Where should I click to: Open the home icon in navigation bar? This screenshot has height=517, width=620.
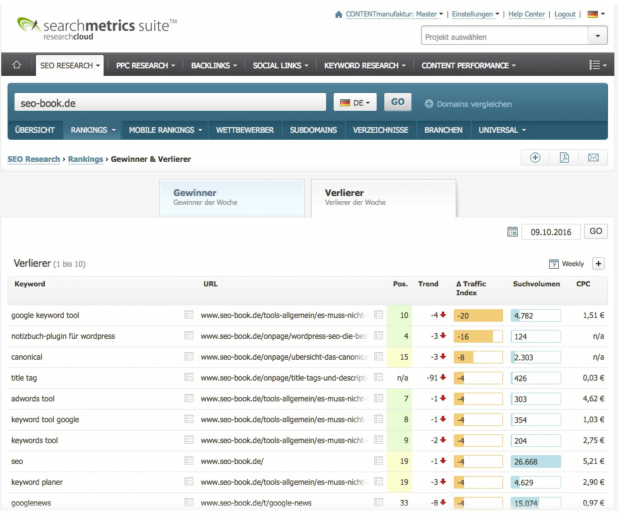coord(17,65)
